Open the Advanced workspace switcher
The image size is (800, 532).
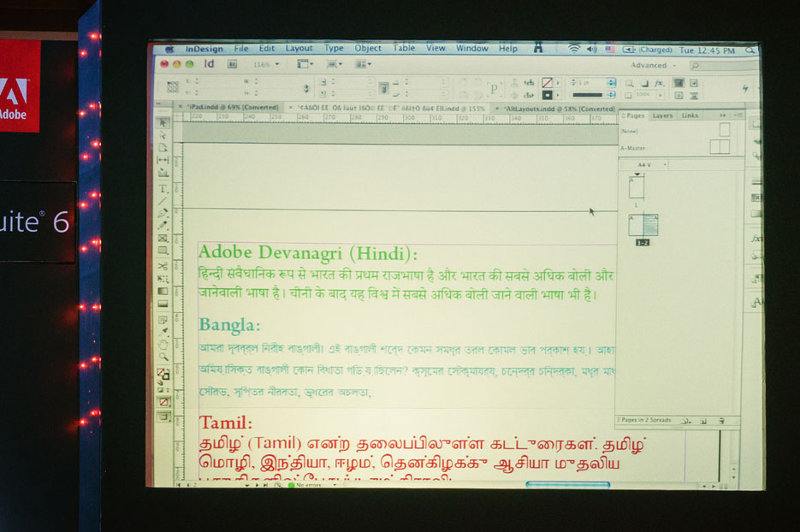point(653,65)
